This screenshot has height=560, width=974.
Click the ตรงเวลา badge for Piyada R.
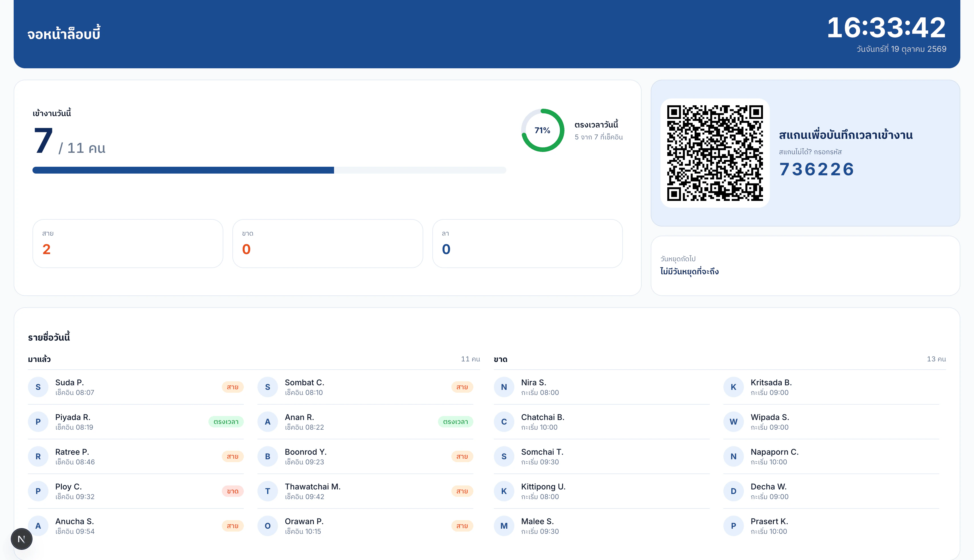pos(226,421)
